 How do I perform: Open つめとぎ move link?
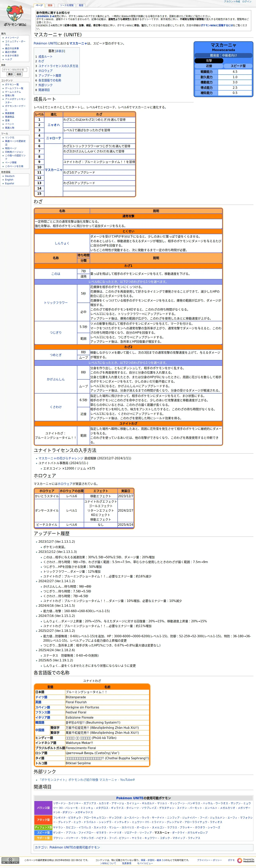(x=56, y=355)
